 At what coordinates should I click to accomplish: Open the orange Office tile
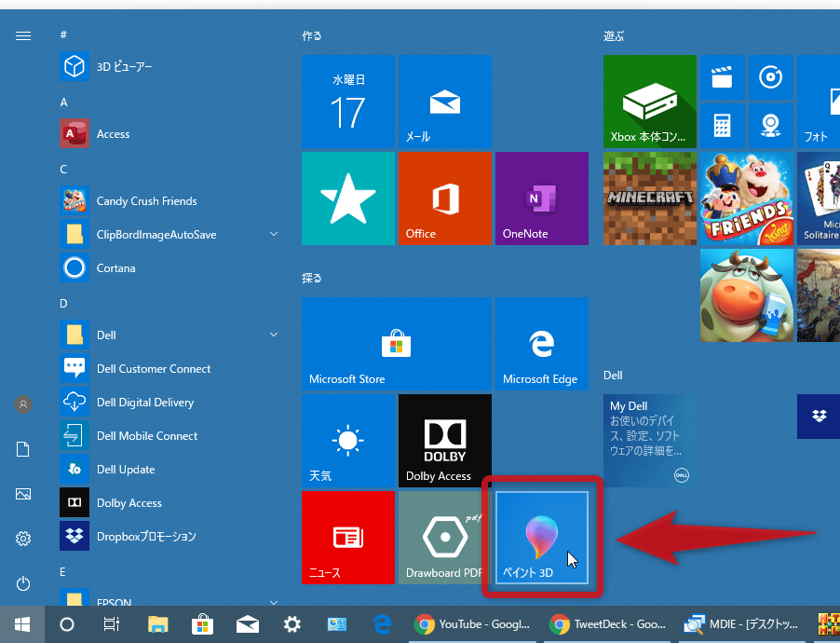pyautogui.click(x=444, y=198)
